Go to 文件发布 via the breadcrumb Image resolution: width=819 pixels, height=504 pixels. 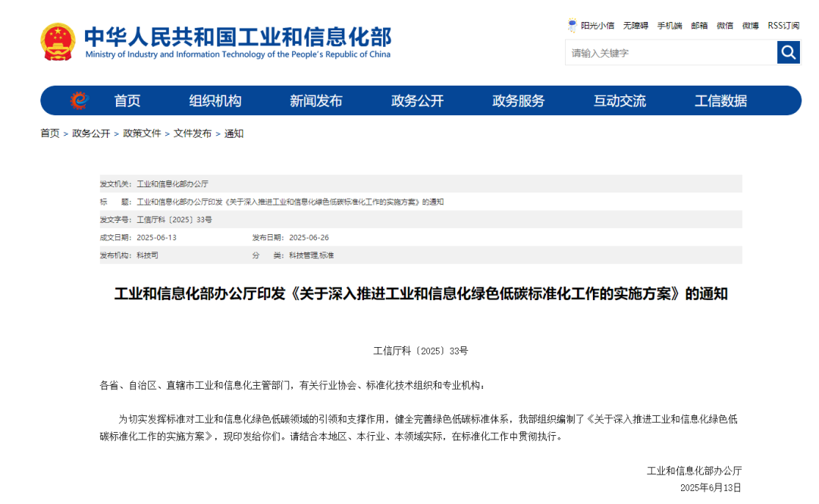point(193,133)
